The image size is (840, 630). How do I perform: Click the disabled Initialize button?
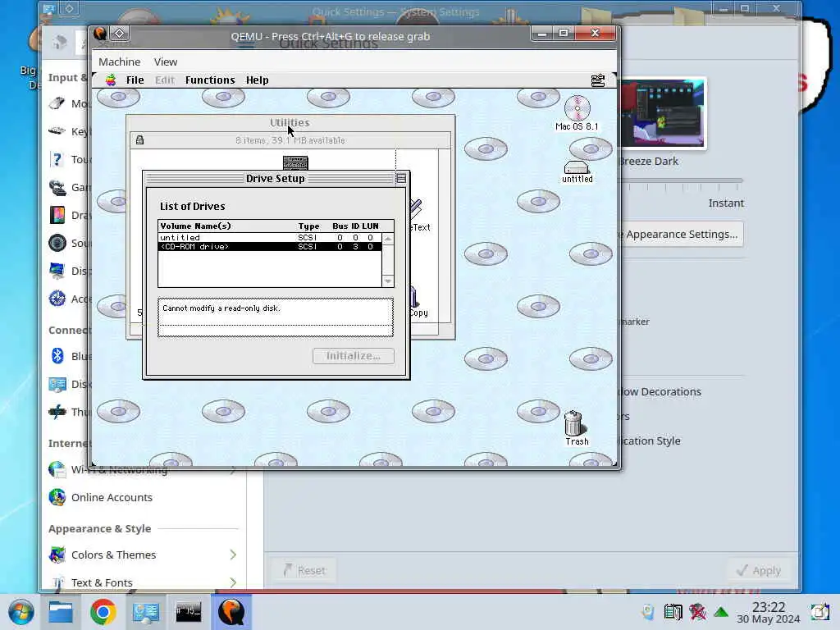354,356
